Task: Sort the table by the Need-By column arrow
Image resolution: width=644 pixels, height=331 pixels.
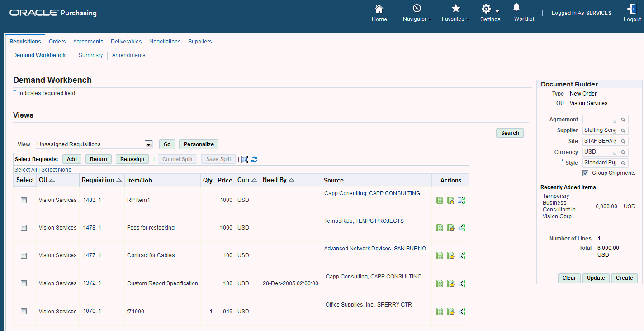Action: click(292, 180)
